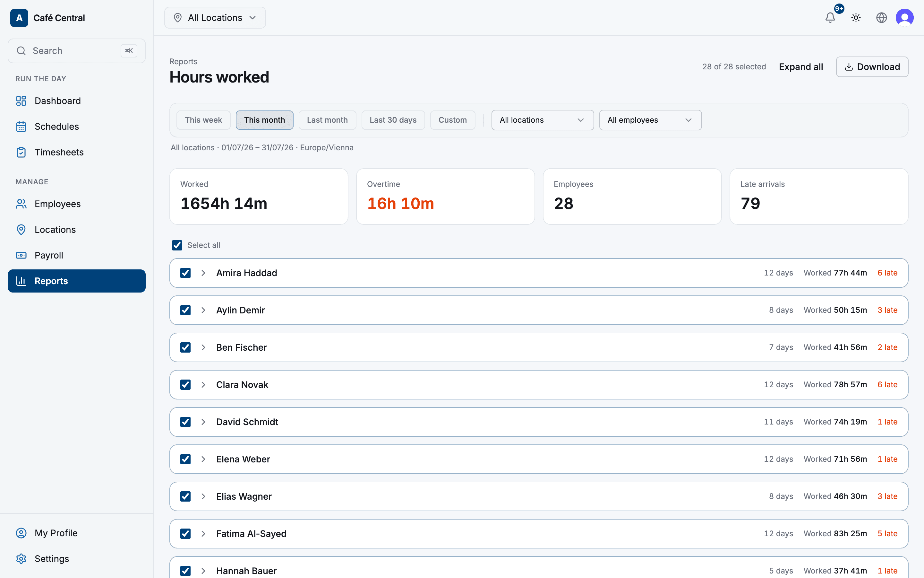Expand David Schmidt's row chevron
The width and height of the screenshot is (924, 578).
click(x=203, y=422)
